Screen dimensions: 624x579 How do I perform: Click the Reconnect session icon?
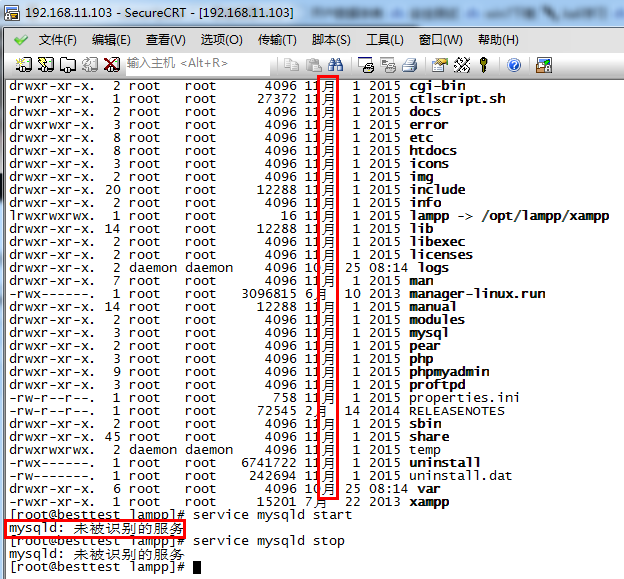(90, 64)
